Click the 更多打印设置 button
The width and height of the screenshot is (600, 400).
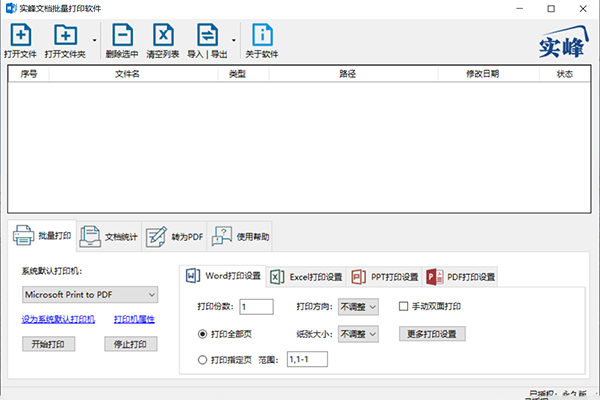coord(433,333)
